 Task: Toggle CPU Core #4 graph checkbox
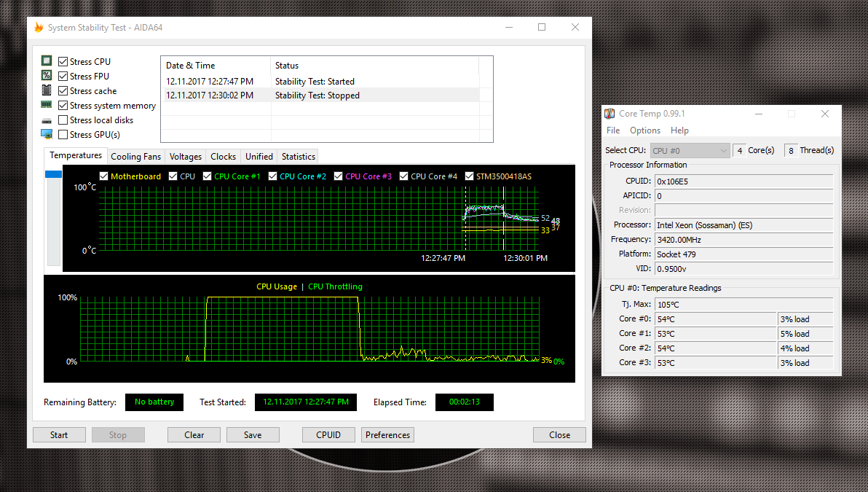click(403, 176)
